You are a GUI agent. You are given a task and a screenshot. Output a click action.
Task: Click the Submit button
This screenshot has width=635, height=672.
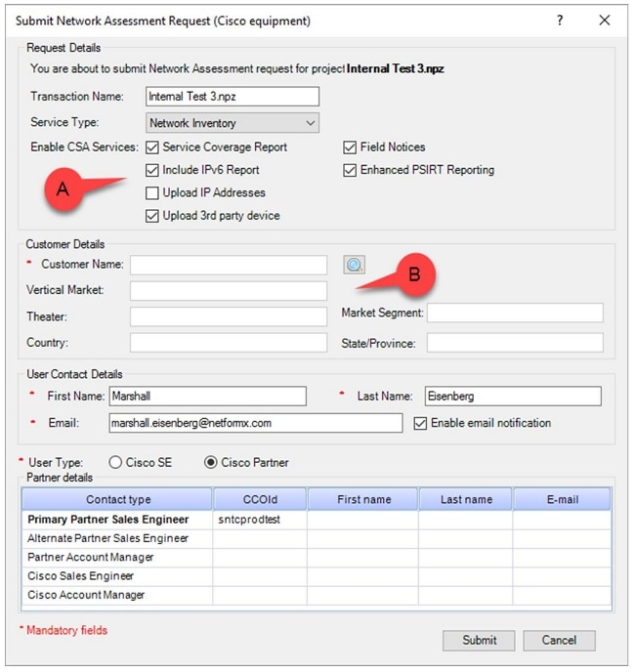[x=479, y=641]
